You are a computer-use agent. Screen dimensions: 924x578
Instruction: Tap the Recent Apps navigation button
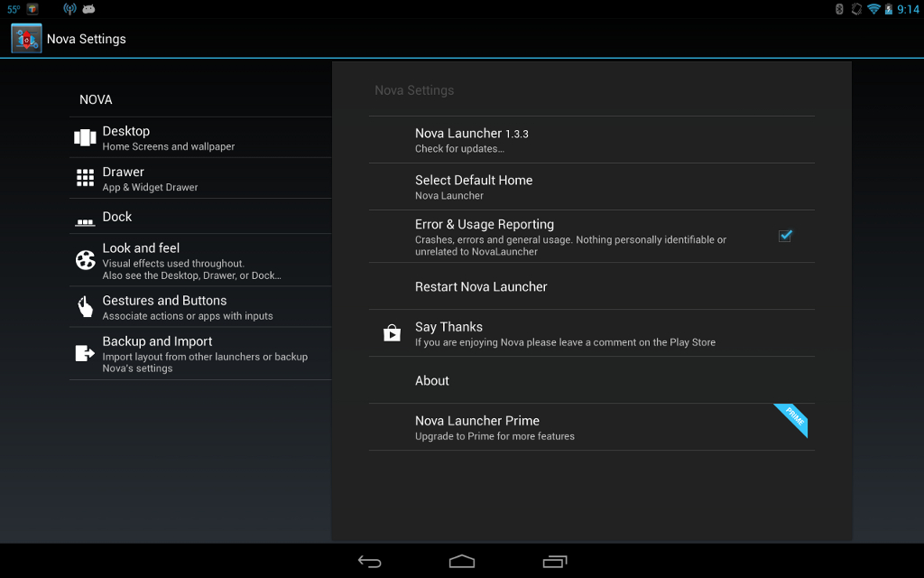point(555,561)
